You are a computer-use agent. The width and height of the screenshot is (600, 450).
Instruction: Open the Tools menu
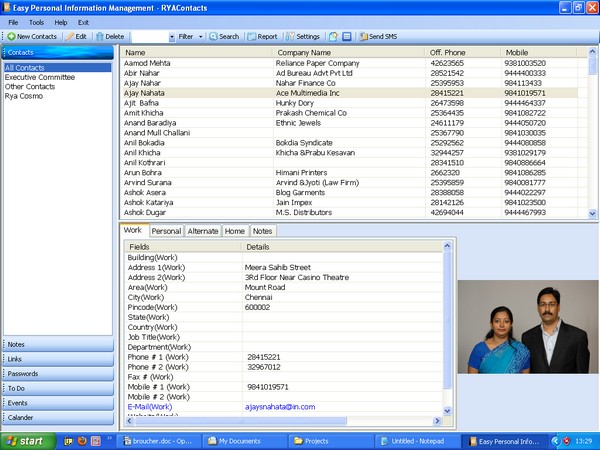point(36,23)
